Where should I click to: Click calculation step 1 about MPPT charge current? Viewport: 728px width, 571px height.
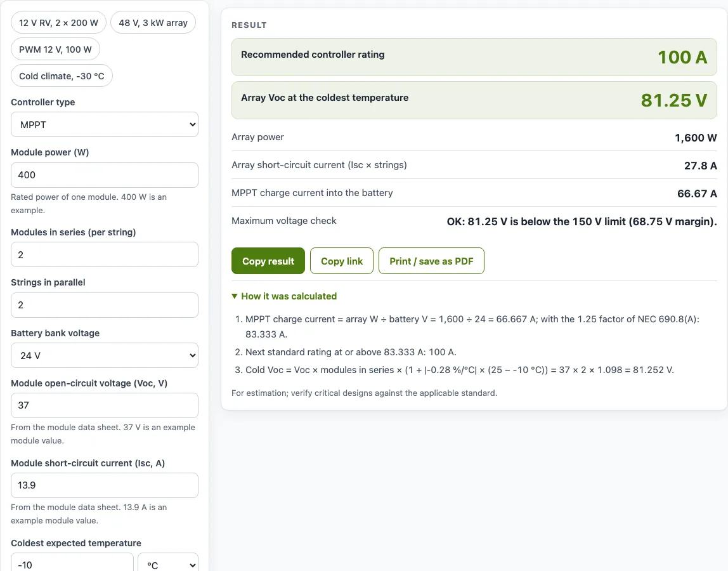472,327
